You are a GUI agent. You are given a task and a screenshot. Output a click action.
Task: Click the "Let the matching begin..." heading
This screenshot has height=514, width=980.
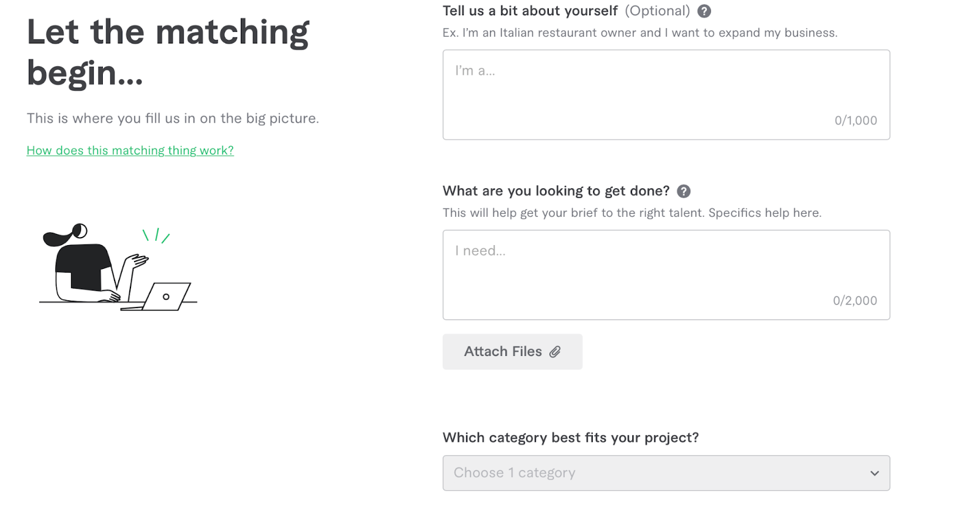pyautogui.click(x=168, y=53)
